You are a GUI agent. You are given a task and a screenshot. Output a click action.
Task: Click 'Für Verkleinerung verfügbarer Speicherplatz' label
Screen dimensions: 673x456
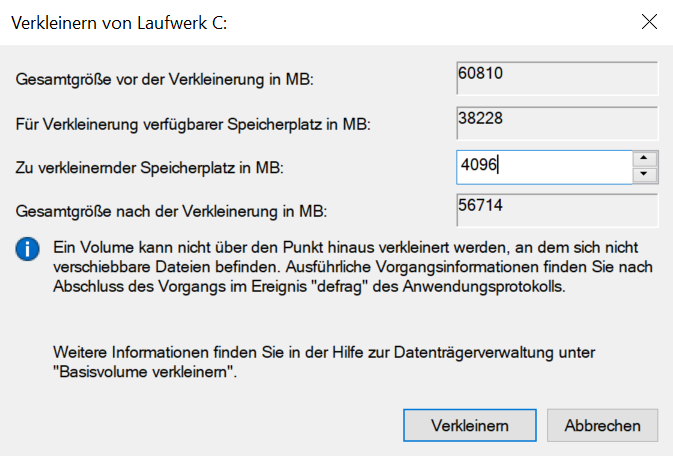coord(194,124)
